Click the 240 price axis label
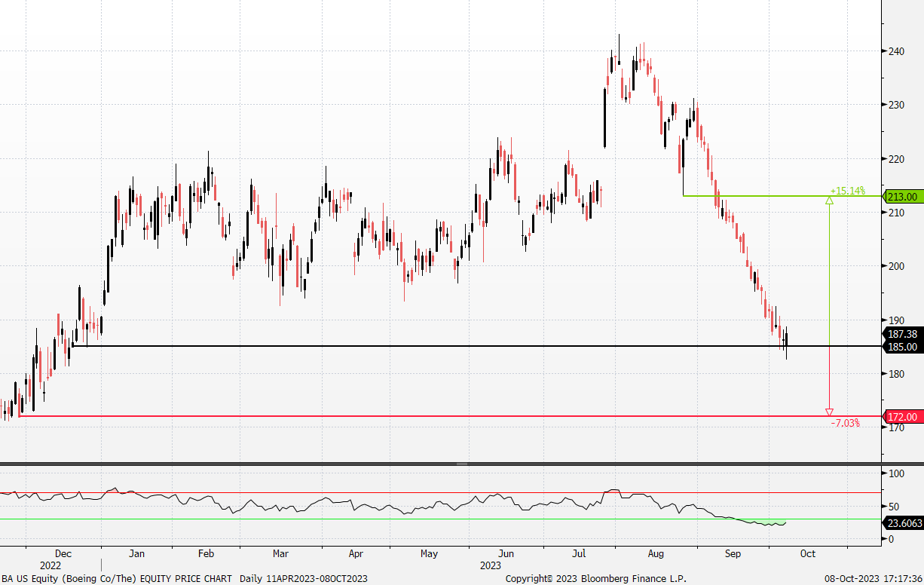924x585 pixels. (897, 51)
